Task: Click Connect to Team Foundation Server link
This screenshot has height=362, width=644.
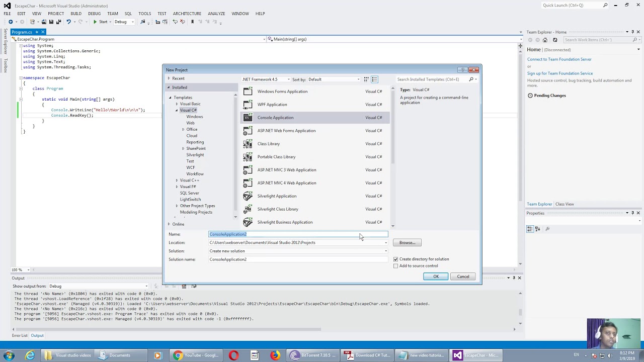Action: point(559,59)
